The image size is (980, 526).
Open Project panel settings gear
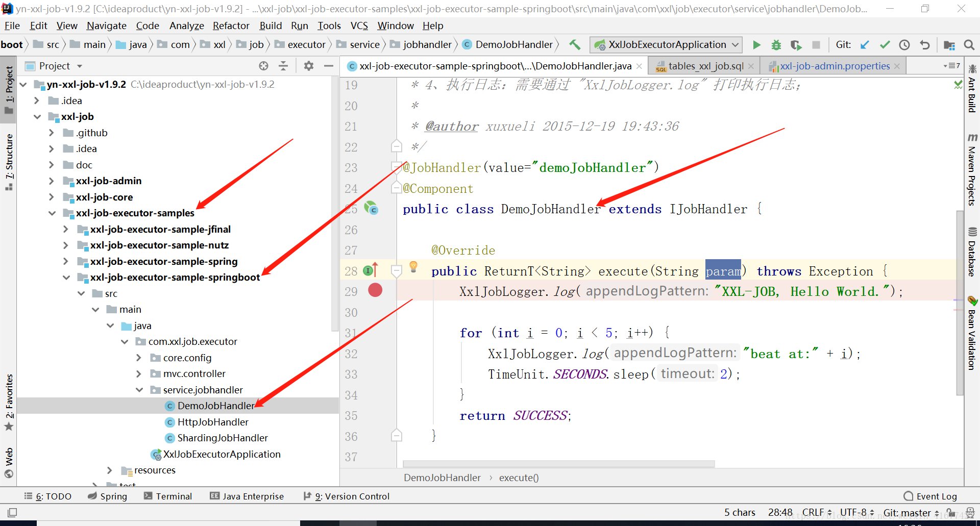tap(309, 66)
